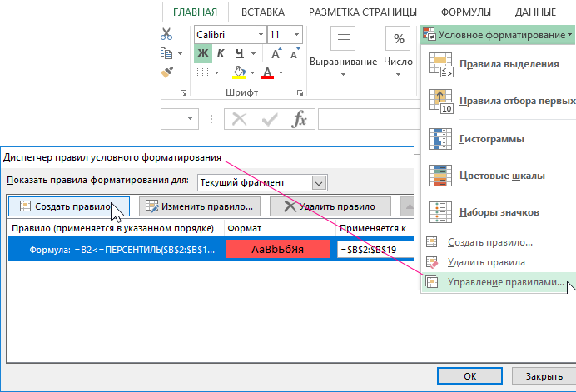Screen dimensions: 576x392
Task: Click the Цветовые шкалы icon
Action: 440,176
